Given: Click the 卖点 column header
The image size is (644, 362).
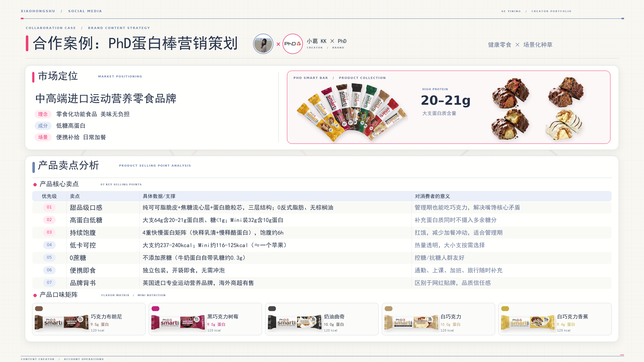Looking at the screenshot, I should click(75, 196).
